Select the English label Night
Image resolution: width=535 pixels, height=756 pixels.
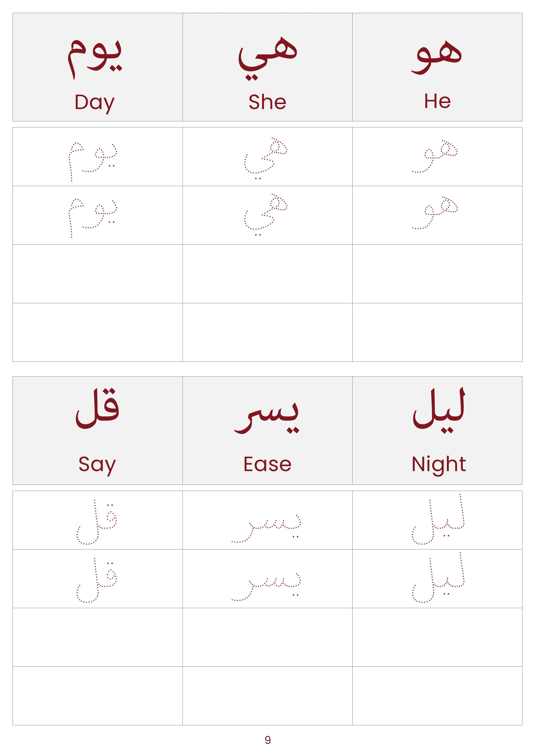pos(438,465)
